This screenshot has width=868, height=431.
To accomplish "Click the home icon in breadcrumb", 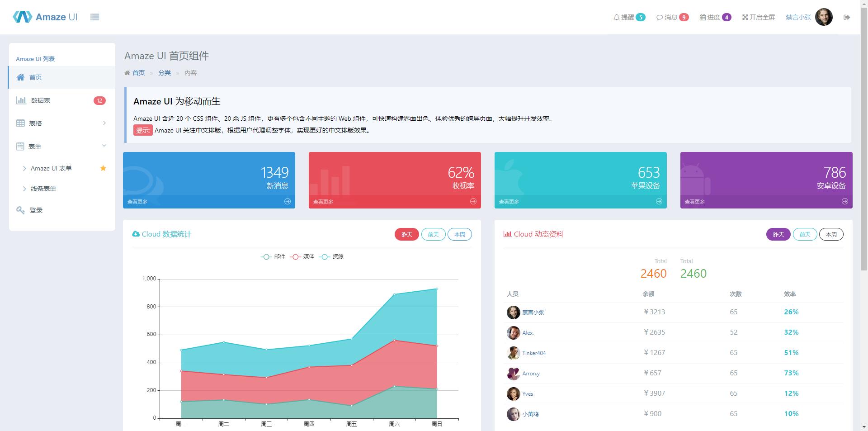I will coord(127,73).
